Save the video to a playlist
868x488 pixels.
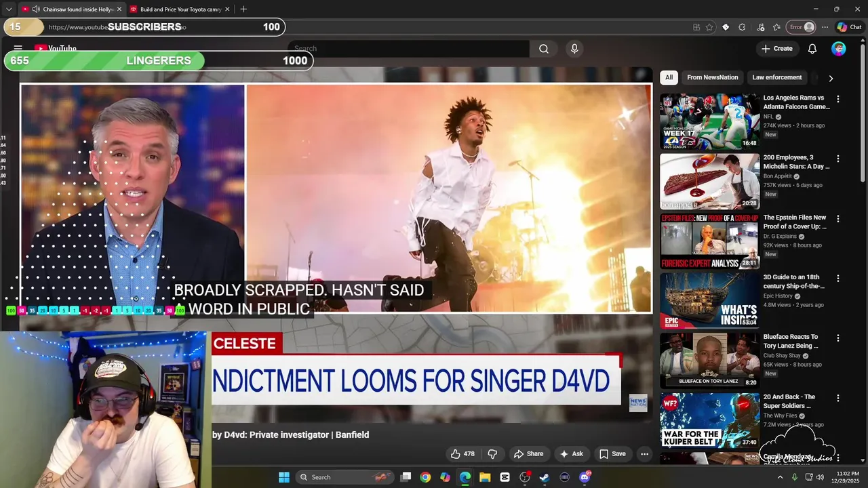click(612, 454)
